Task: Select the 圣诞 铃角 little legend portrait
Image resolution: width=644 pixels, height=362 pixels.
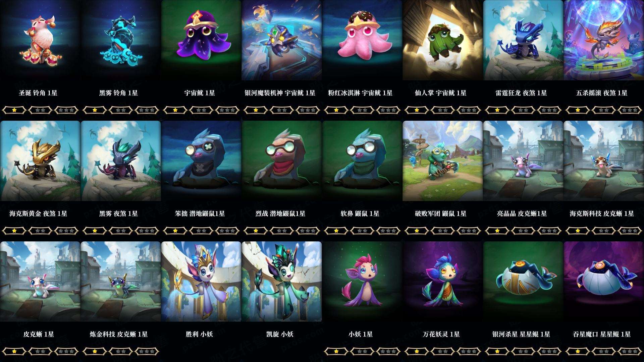Action: [40, 40]
